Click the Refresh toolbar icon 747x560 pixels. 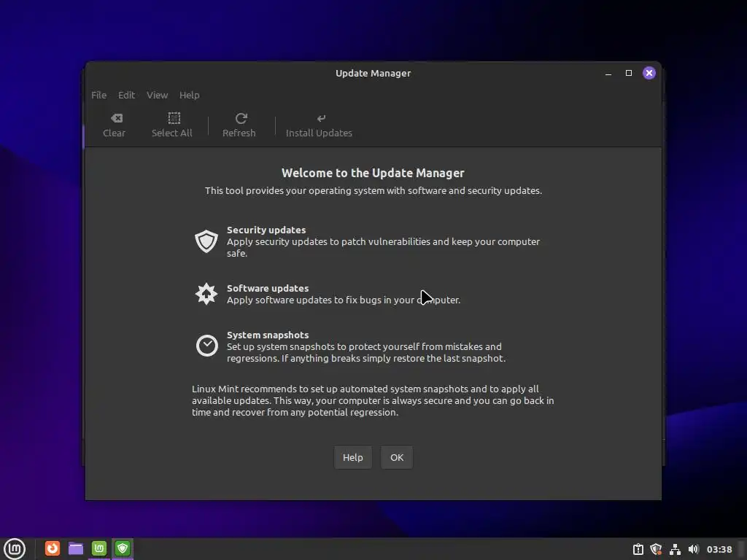pos(241,118)
